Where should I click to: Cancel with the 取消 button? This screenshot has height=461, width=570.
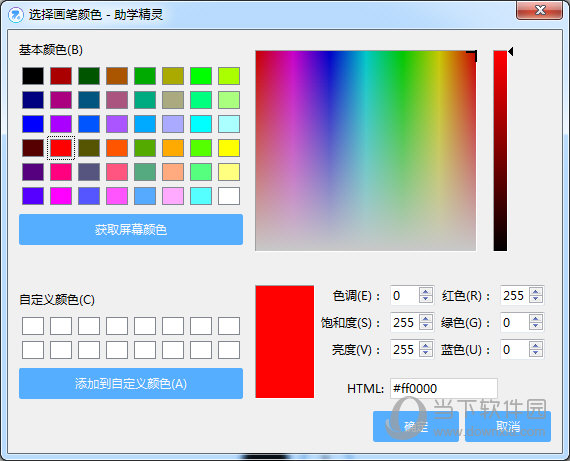coord(508,426)
